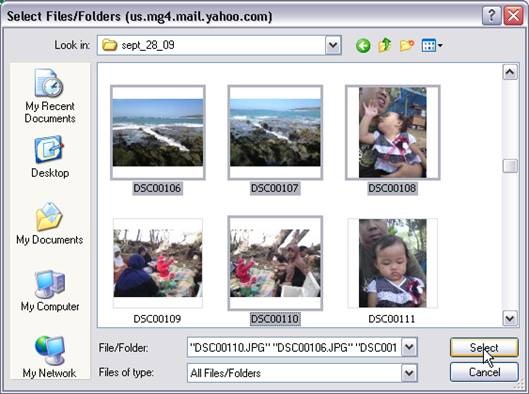Select the DSC00108 baby photo thumbnail
Screen dimensions: 529x394
click(392, 132)
